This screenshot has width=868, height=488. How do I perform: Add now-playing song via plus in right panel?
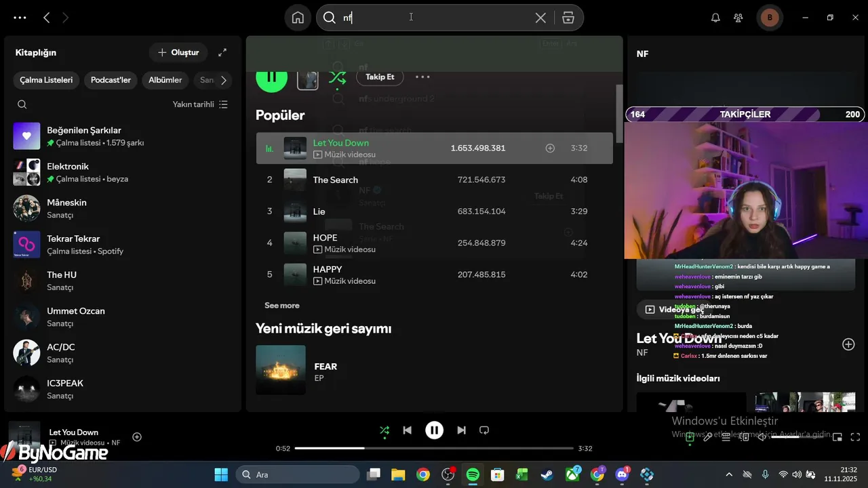click(x=848, y=344)
